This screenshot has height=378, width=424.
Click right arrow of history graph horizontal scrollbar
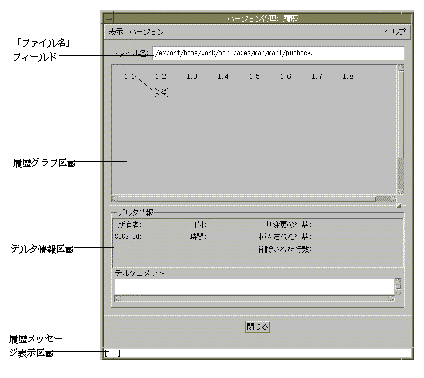tap(394, 199)
